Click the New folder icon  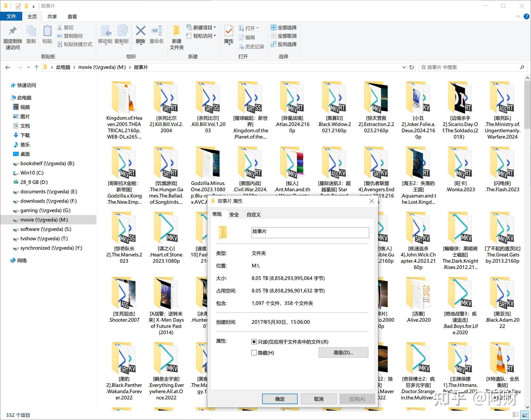coord(176,31)
